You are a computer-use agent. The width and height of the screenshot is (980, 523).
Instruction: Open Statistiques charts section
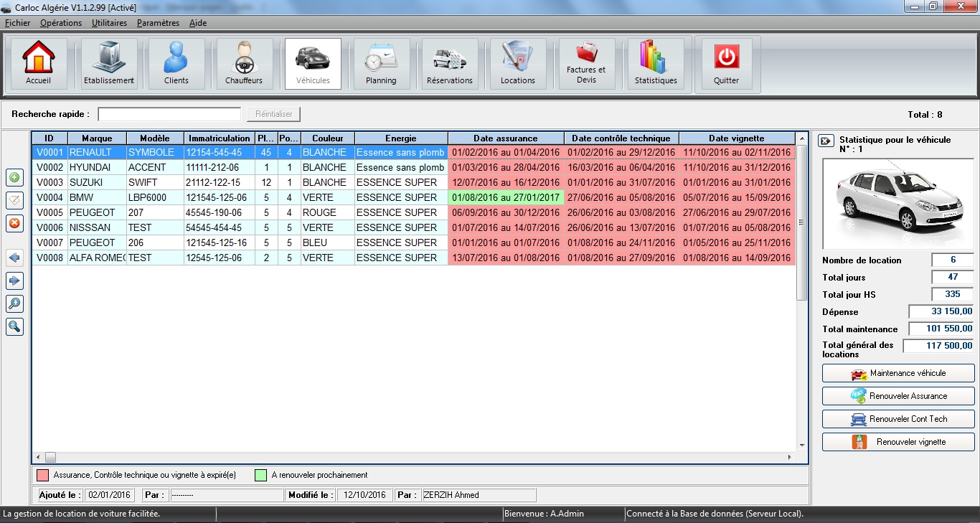click(656, 64)
